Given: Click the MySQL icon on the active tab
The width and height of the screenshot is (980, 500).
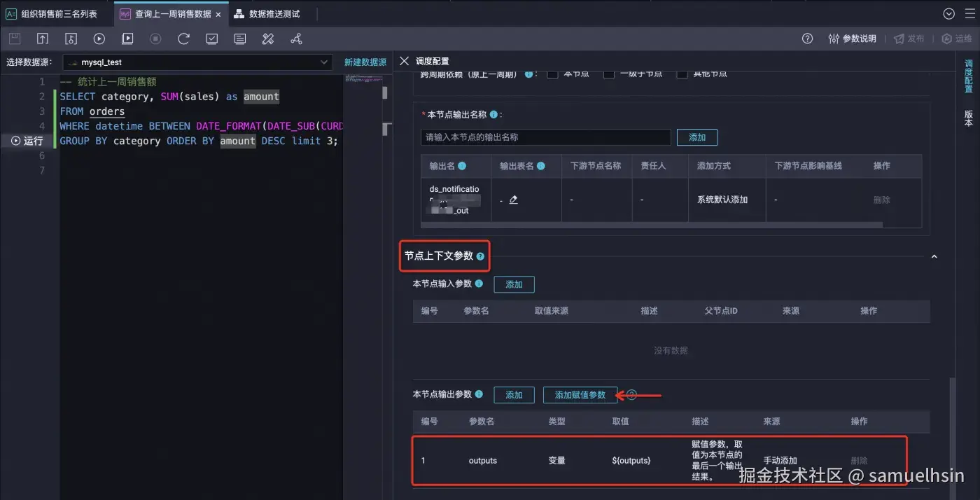Looking at the screenshot, I should coord(125,14).
